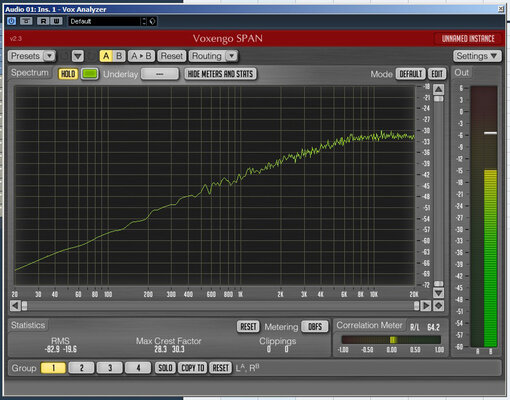
Task: Click the UNNAMED INSTANCE label
Action: 468,39
